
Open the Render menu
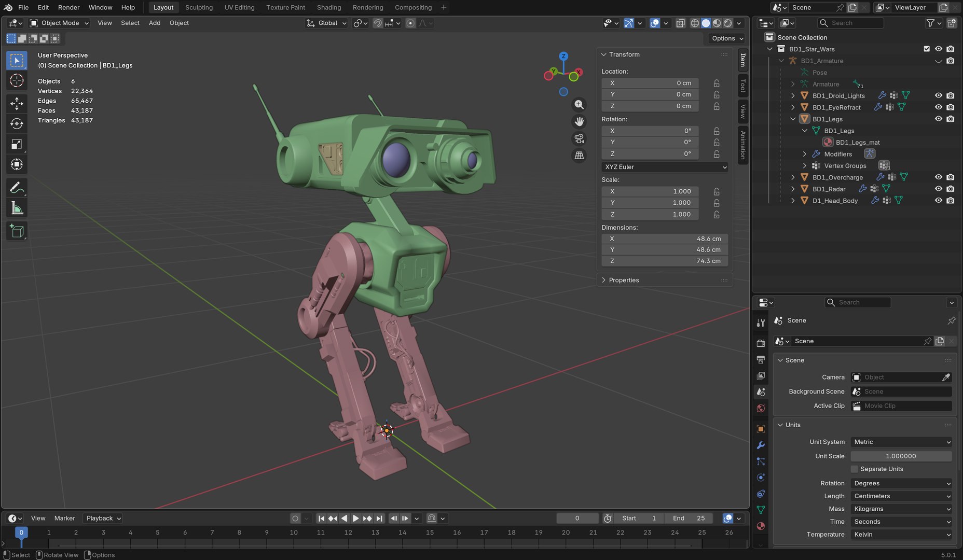(x=68, y=7)
